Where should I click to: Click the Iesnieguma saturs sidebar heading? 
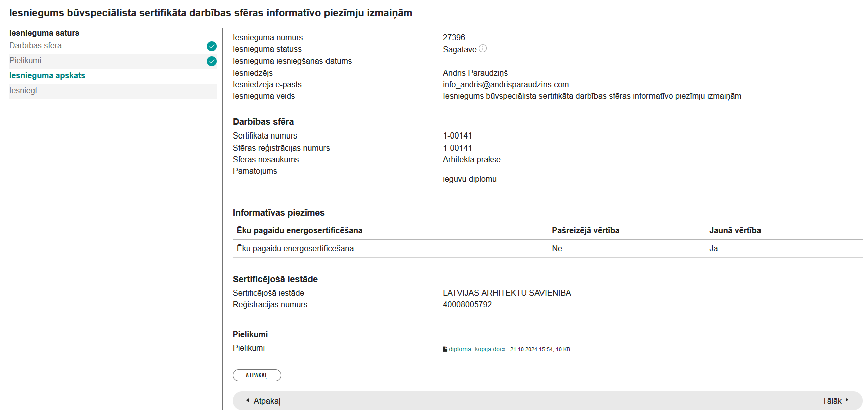(44, 33)
